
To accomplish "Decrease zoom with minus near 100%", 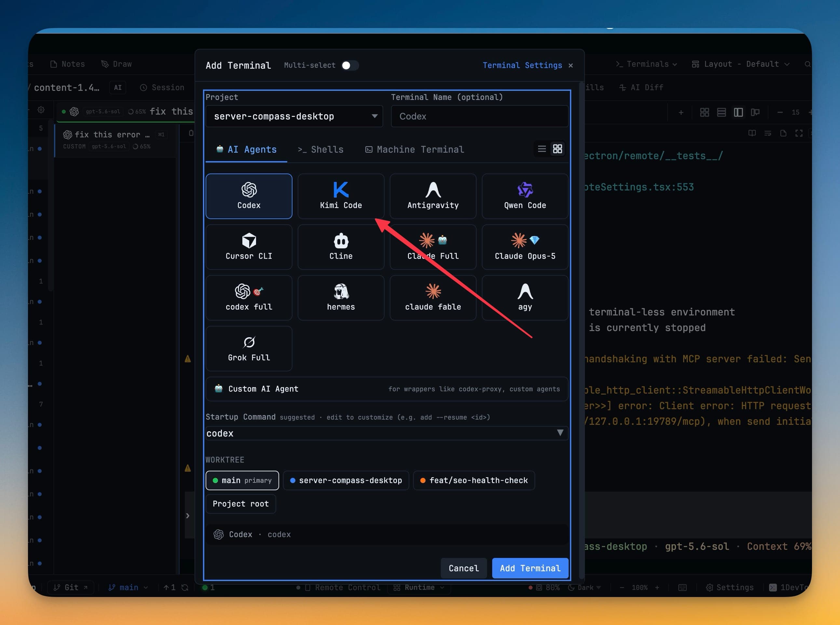I will (622, 588).
